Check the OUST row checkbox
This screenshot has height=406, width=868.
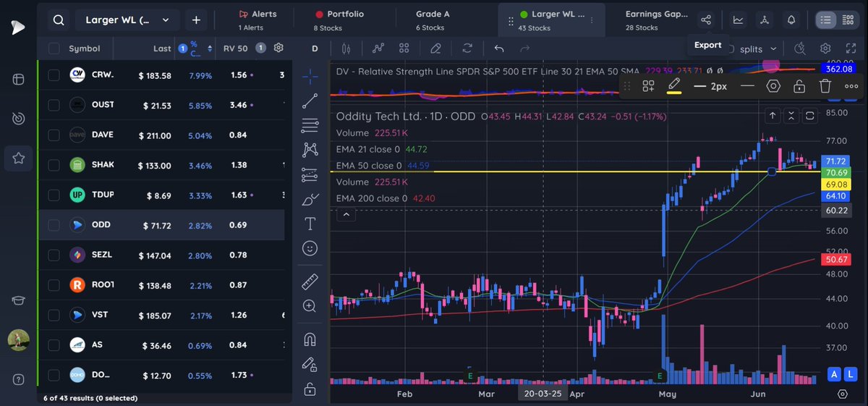click(x=54, y=105)
